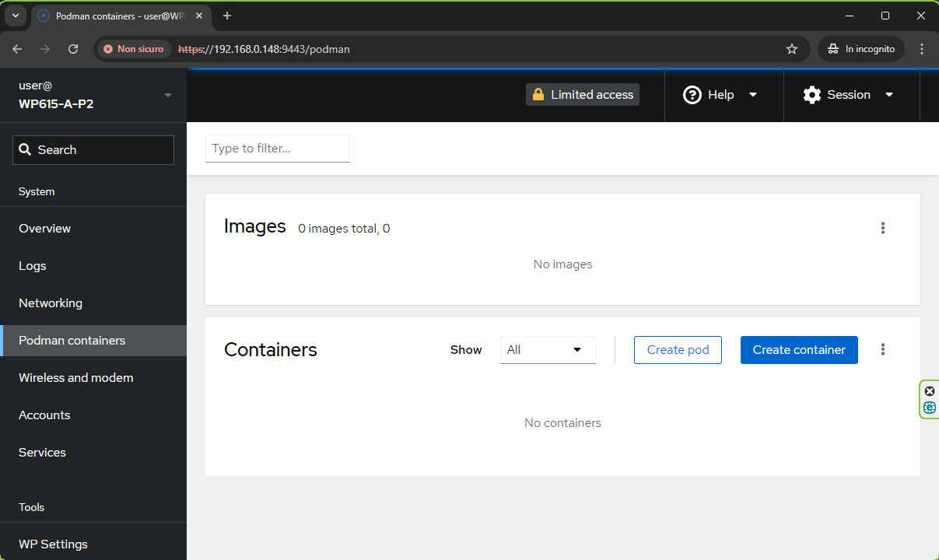Click the Create container button
This screenshot has height=560, width=939.
(x=798, y=350)
